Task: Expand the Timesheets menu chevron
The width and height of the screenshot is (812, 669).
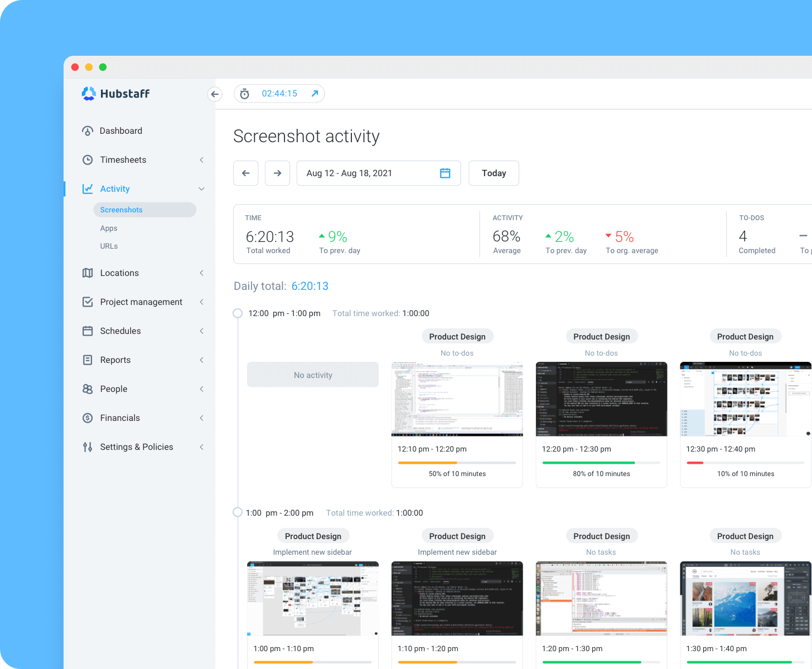Action: (202, 160)
